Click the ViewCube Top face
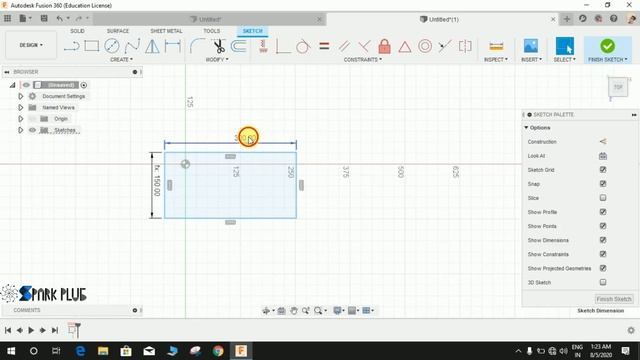The width and height of the screenshot is (640, 360). tap(618, 87)
